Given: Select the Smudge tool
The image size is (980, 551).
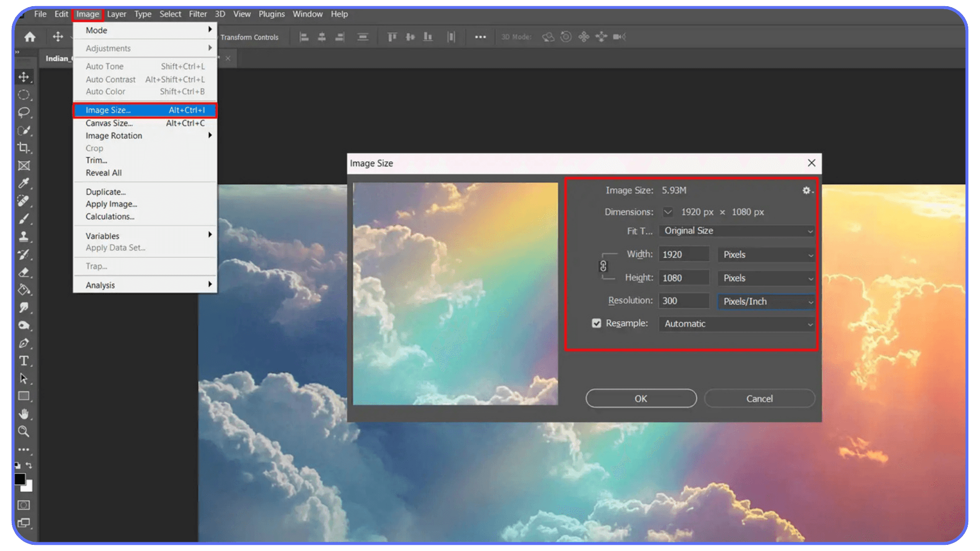Looking at the screenshot, I should click(23, 308).
